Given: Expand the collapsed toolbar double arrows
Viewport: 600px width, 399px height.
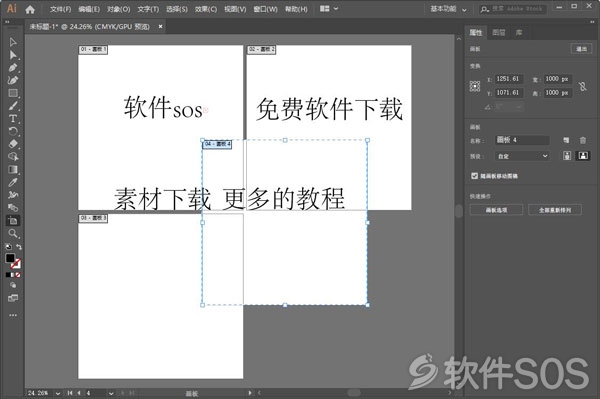Looking at the screenshot, I should [7, 22].
